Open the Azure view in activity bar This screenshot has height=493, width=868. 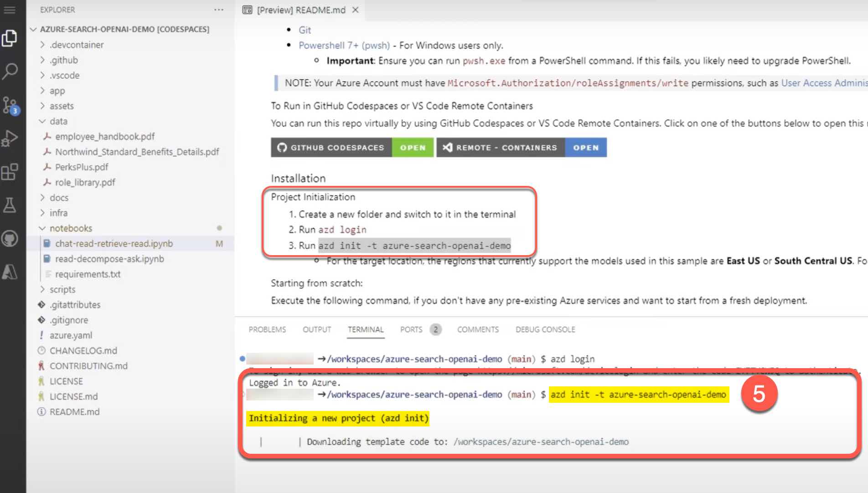tap(10, 272)
